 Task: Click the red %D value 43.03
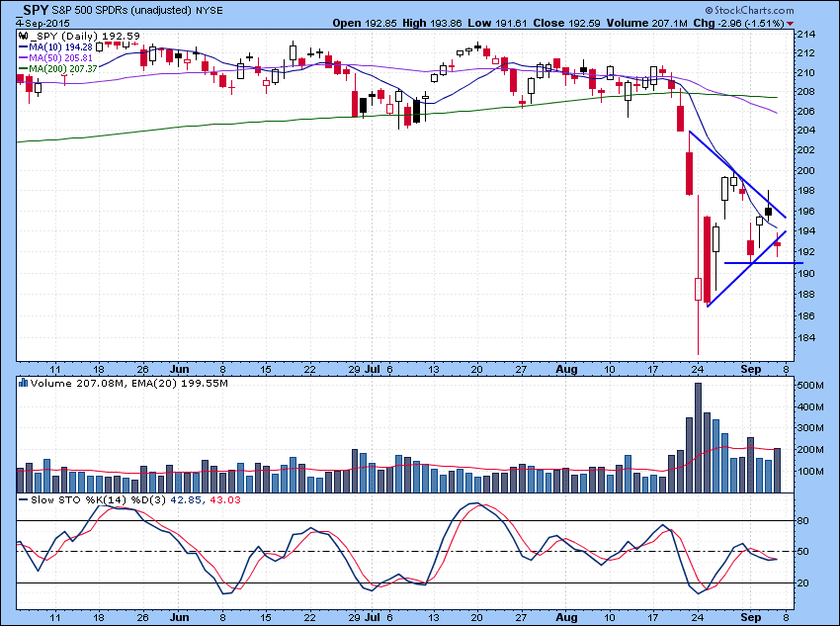225,499
